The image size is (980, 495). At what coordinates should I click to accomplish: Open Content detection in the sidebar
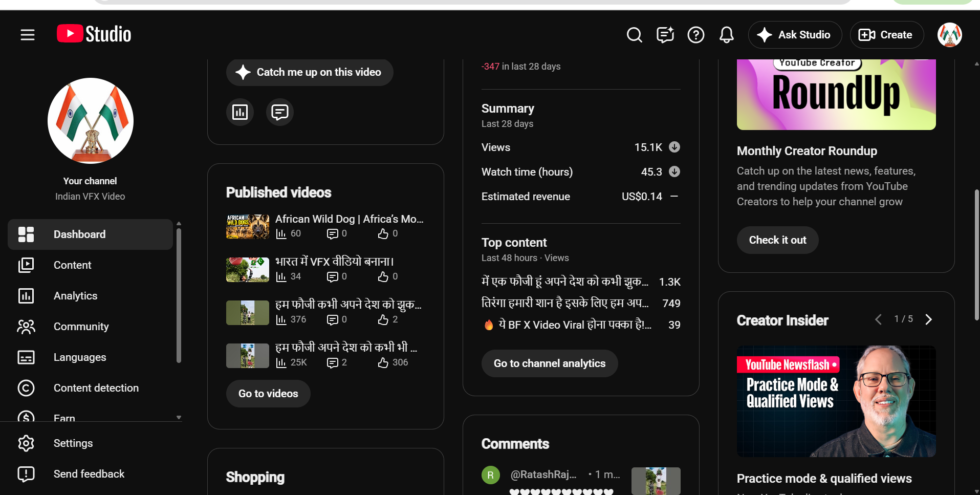pos(90,388)
